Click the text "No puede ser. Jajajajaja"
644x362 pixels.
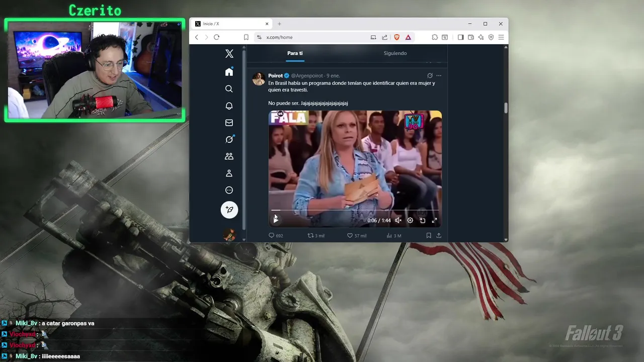pos(308,103)
